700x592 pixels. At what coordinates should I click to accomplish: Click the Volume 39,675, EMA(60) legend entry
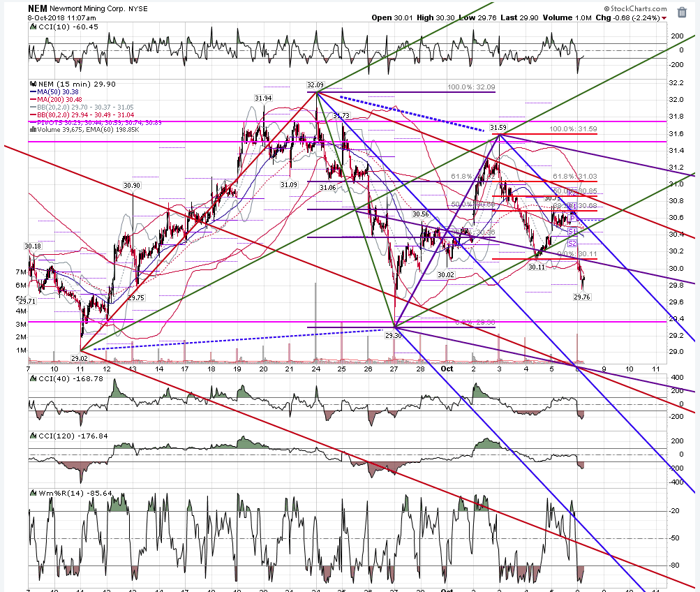point(88,129)
